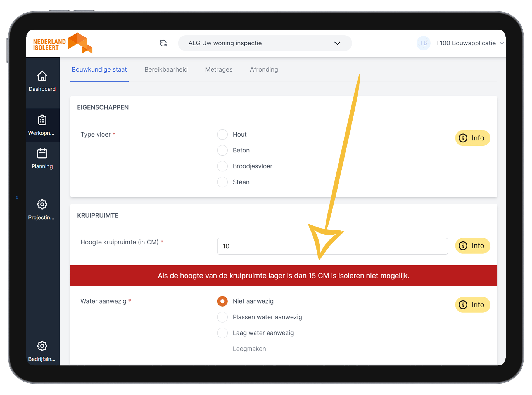The image size is (532, 395).
Task: Open the Projectin... gear icon
Action: 42,204
